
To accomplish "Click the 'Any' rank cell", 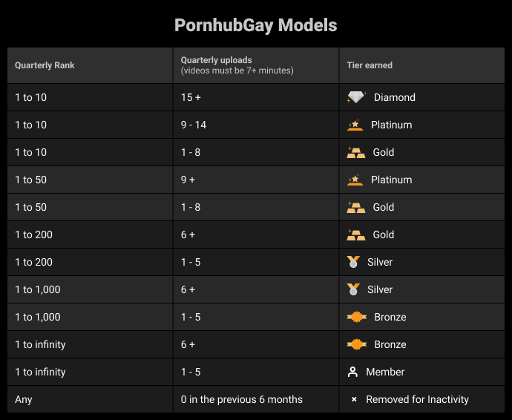I will (x=24, y=399).
